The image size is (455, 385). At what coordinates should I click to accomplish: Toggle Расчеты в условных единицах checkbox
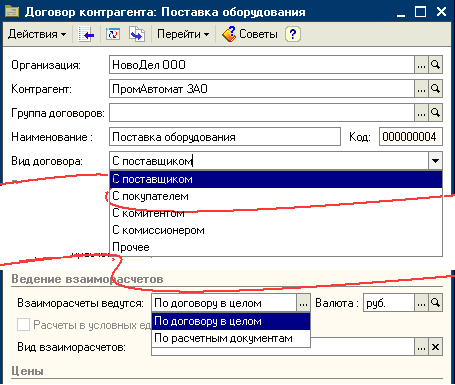(x=23, y=325)
